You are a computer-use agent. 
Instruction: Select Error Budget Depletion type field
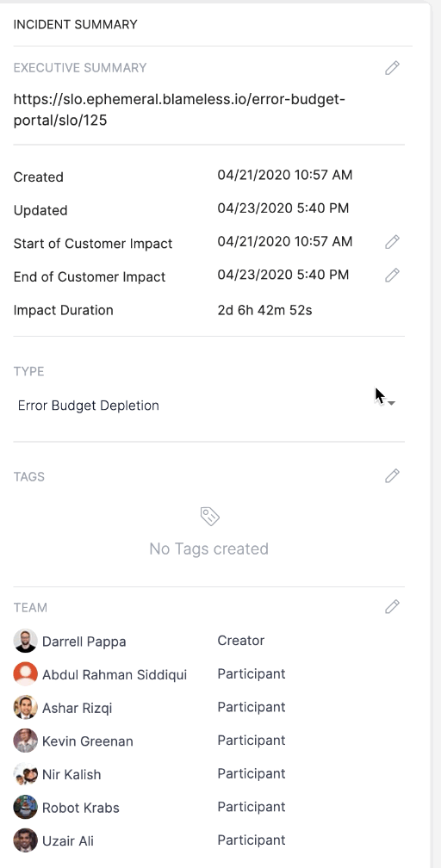208,406
